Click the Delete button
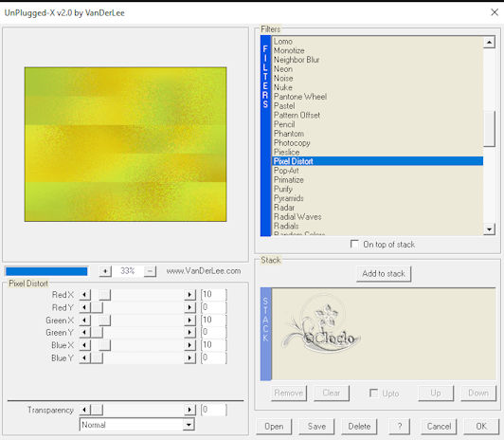The image size is (504, 440). pos(359,427)
